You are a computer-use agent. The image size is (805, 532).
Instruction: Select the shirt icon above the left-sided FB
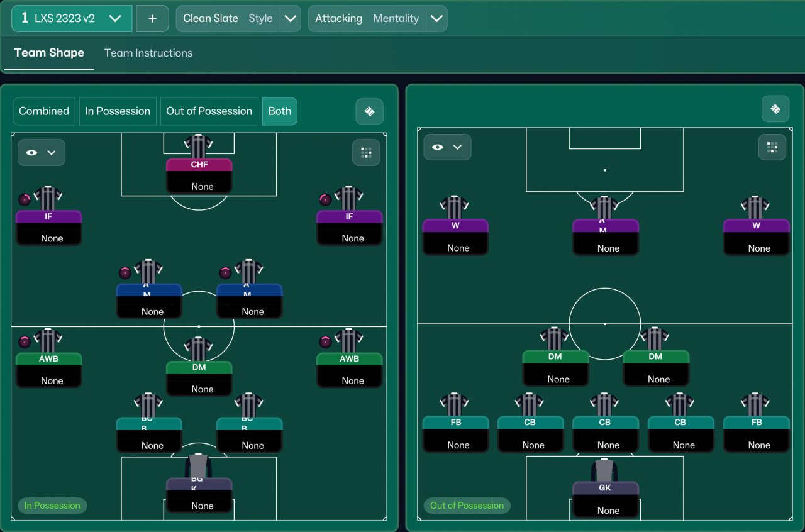[454, 405]
